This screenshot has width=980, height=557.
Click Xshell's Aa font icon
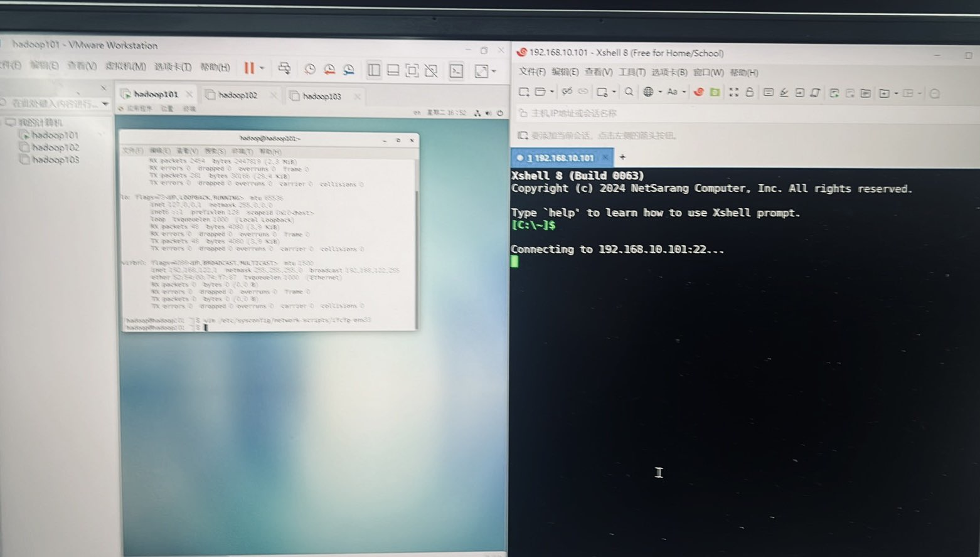point(672,92)
